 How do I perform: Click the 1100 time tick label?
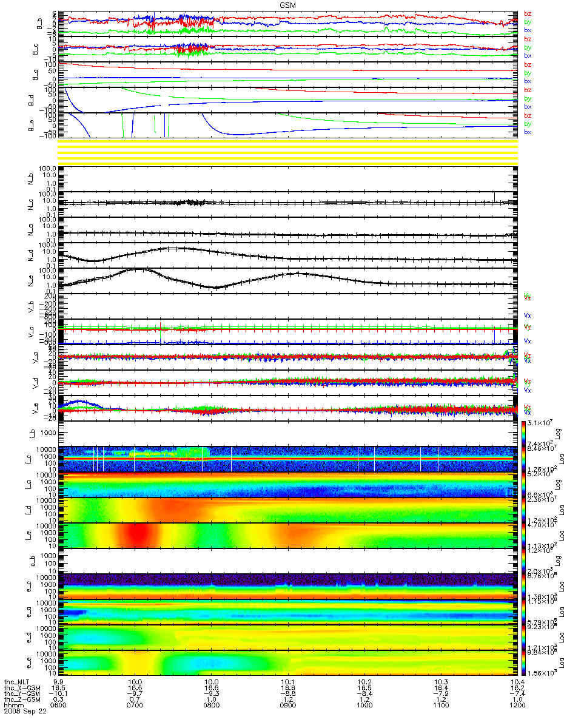pyautogui.click(x=441, y=704)
